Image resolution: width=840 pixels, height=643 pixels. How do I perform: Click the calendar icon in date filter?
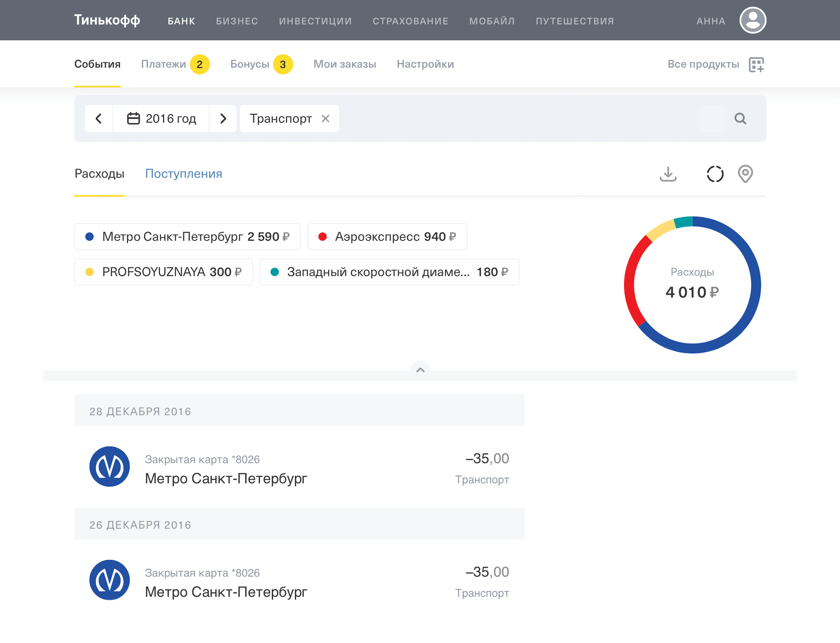[x=134, y=119]
